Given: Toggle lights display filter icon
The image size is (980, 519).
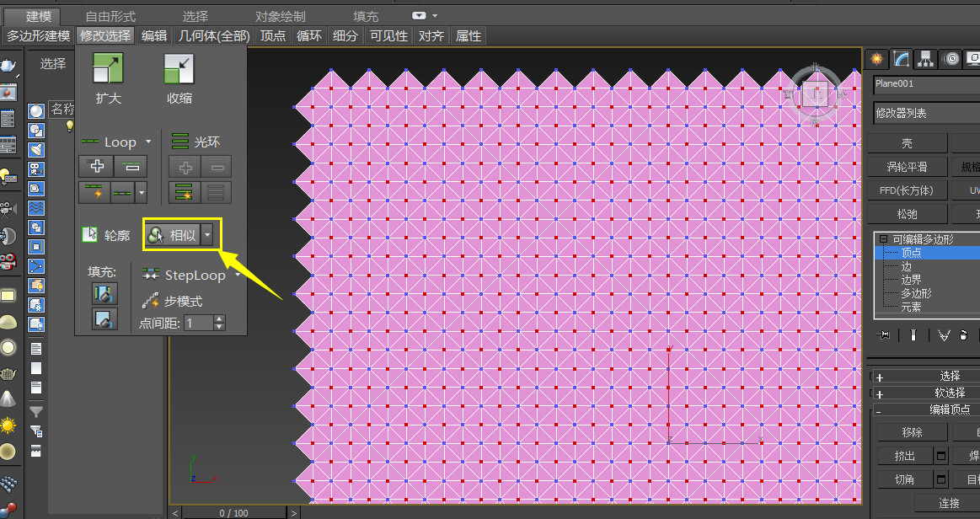Looking at the screenshot, I should (36, 150).
